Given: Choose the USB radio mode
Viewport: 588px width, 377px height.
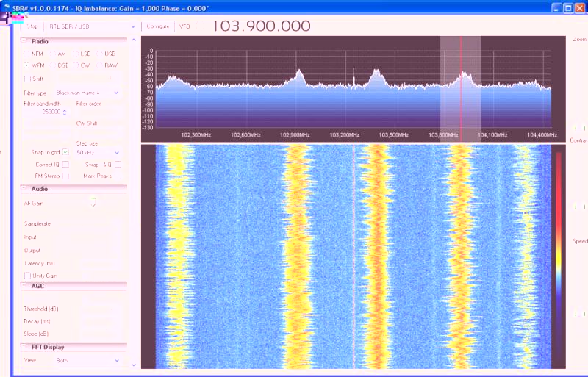Looking at the screenshot, I should (x=99, y=54).
